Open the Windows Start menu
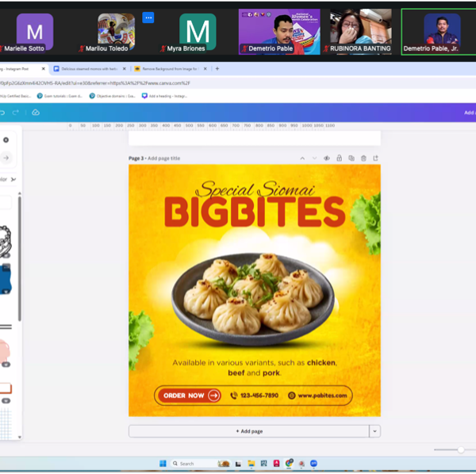 (163, 464)
